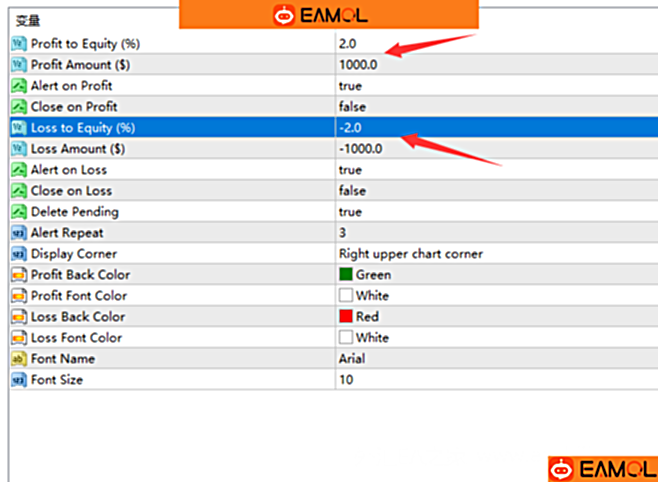Screen dimensions: 658x482
Task: Click the Loss Amount variable icon
Action: coord(18,149)
